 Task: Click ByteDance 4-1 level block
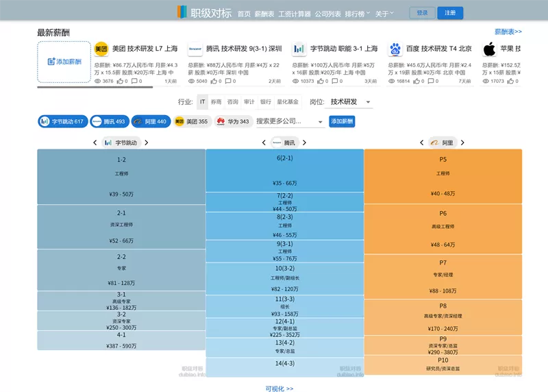[x=121, y=340]
